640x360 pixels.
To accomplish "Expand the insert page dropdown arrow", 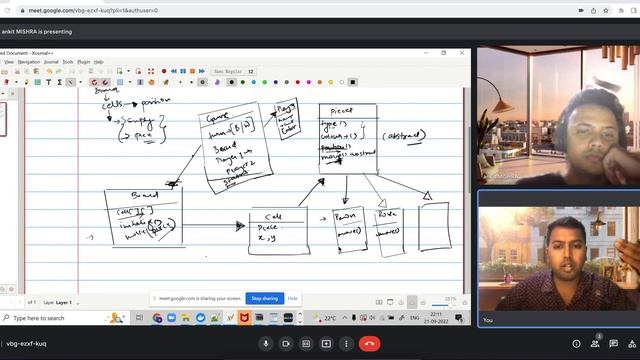I will point(129,71).
